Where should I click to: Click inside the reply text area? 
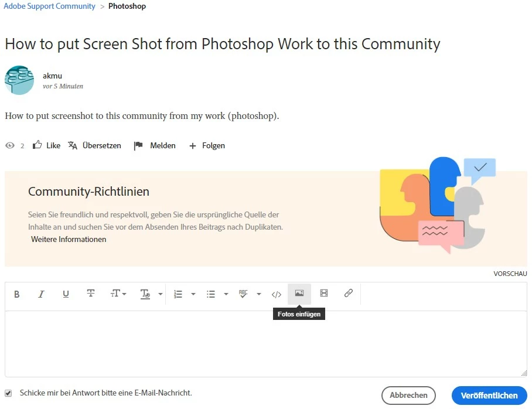tap(266, 343)
